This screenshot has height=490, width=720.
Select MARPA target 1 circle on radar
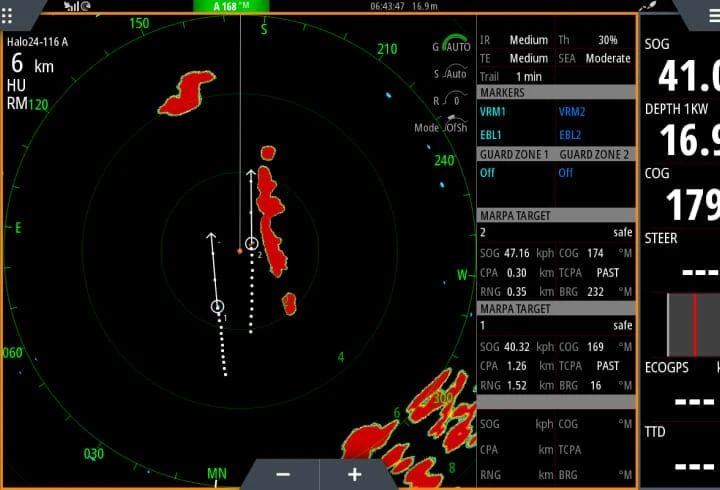pyautogui.click(x=217, y=306)
